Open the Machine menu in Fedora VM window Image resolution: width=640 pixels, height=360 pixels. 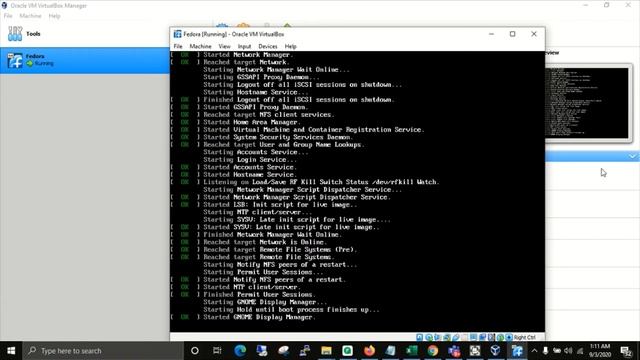tap(200, 47)
